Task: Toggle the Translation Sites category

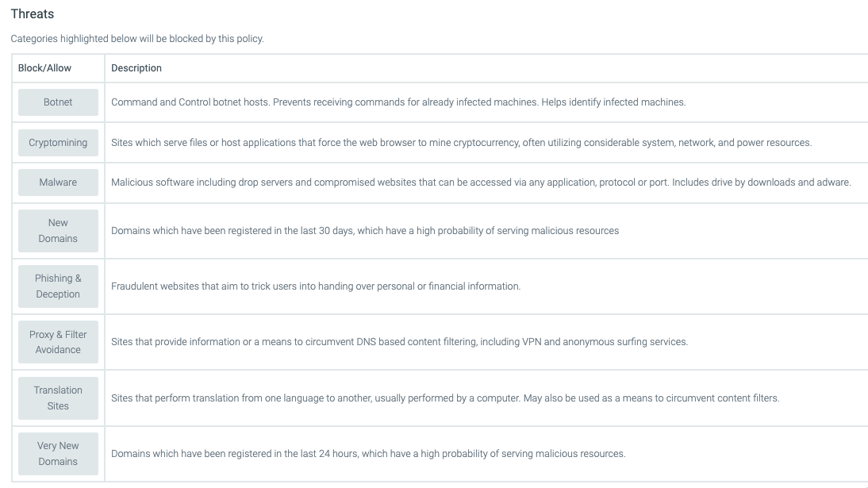Action: click(58, 398)
